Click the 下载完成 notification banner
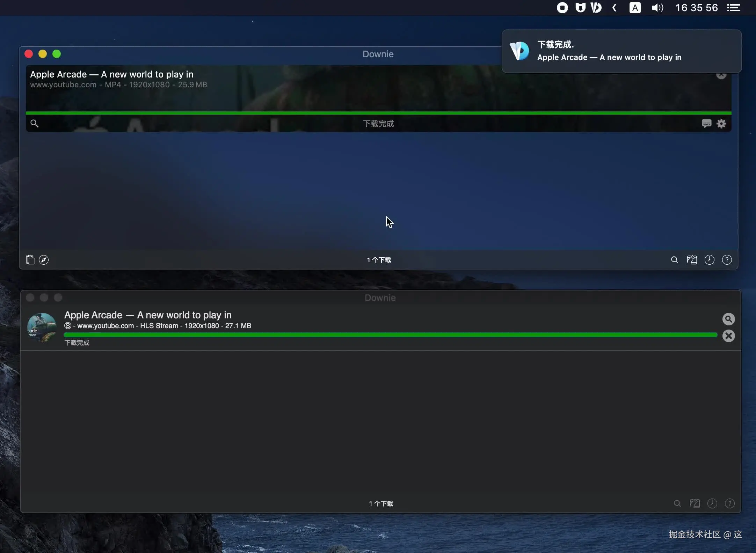Viewport: 756px width, 553px height. 621,51
